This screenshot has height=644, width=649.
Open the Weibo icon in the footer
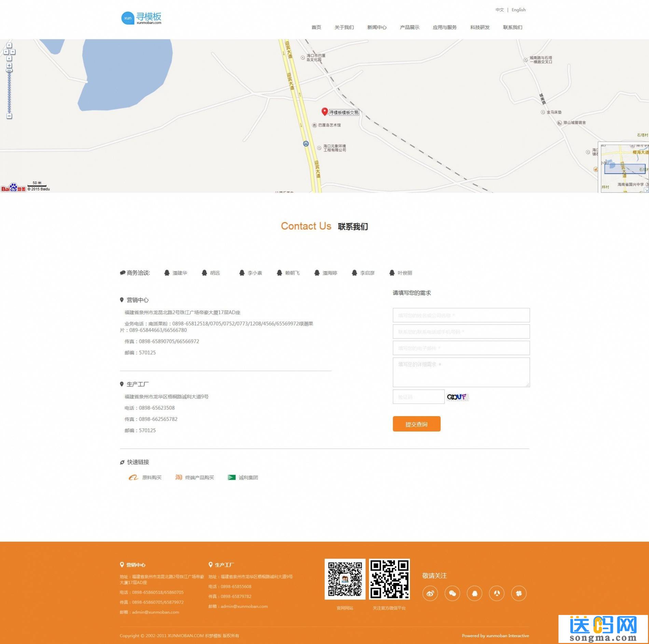click(430, 593)
